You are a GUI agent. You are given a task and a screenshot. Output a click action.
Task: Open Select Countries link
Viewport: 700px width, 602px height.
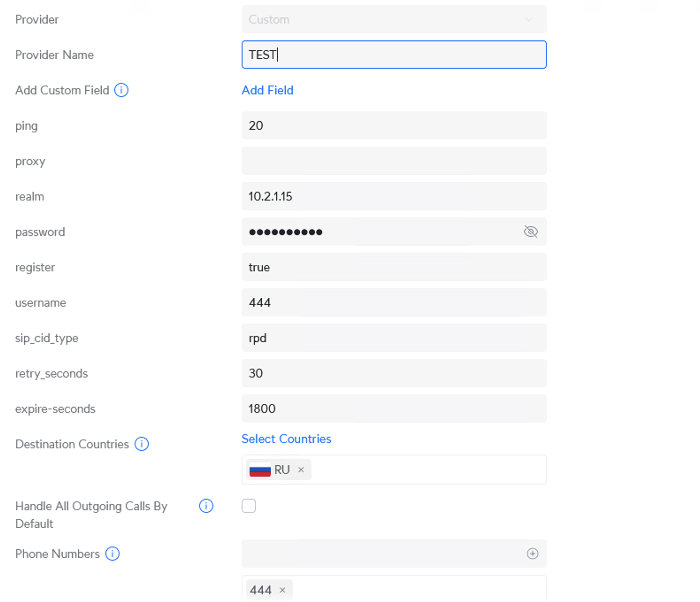(x=286, y=439)
